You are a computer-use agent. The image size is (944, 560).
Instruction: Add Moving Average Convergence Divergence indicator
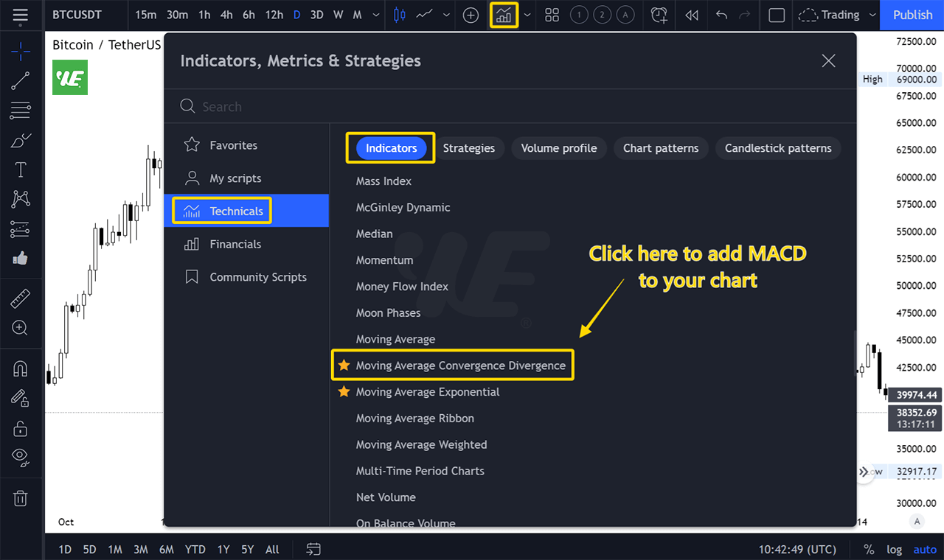click(461, 365)
